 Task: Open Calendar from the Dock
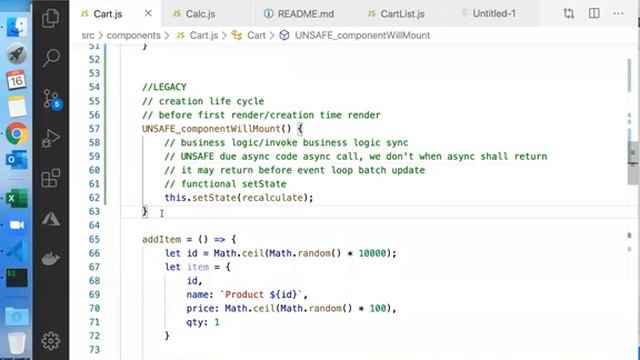tap(16, 80)
